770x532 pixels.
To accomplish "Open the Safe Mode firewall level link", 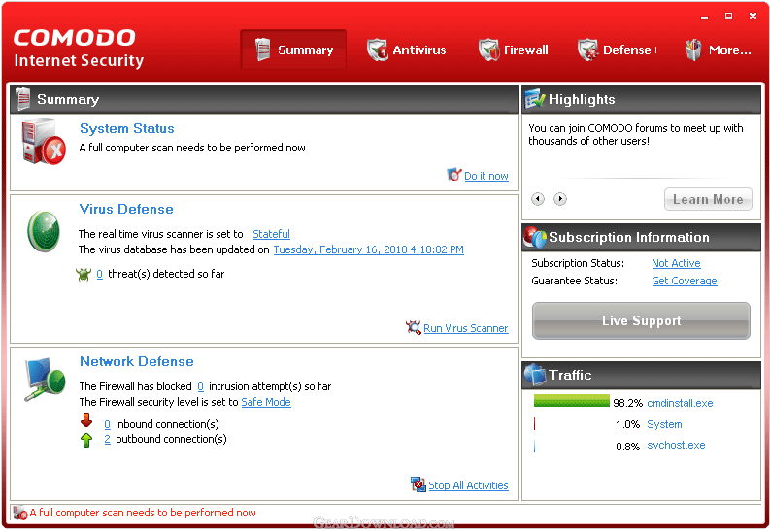I will coord(266,402).
